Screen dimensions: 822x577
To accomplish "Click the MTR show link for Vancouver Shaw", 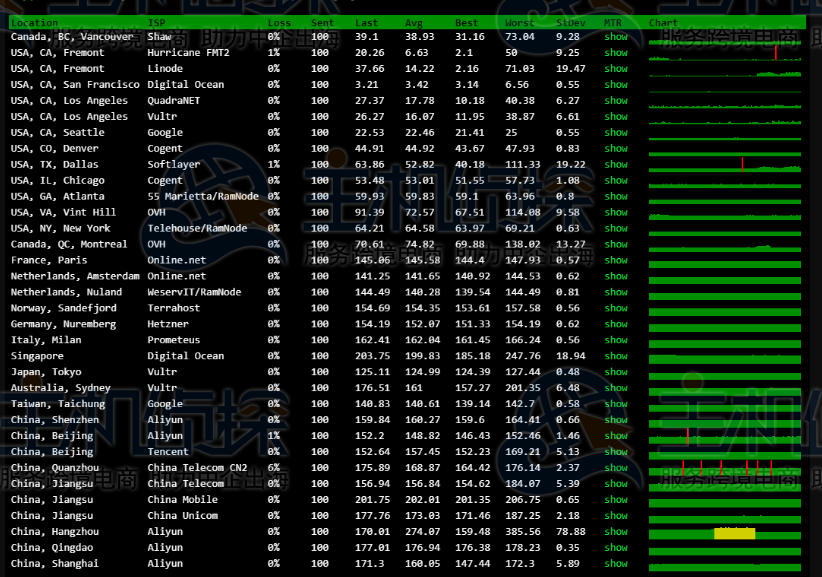I will tap(616, 37).
